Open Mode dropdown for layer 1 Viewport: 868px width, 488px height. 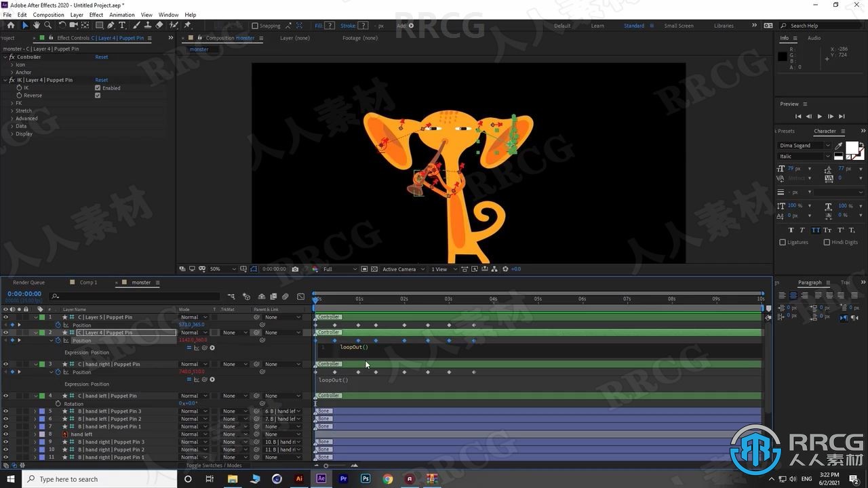[x=193, y=317]
